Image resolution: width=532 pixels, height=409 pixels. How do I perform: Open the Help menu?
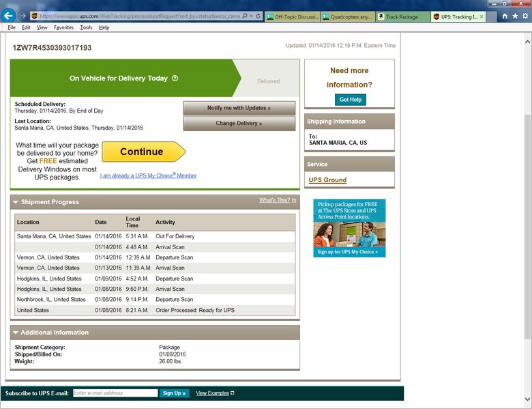(104, 27)
